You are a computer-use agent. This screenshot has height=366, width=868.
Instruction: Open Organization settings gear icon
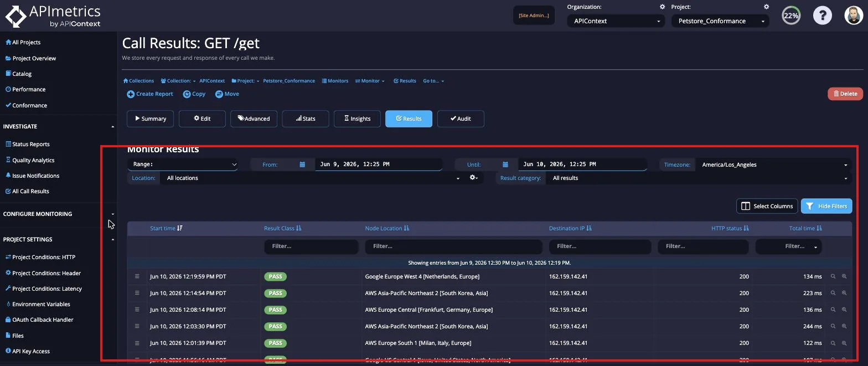(662, 7)
